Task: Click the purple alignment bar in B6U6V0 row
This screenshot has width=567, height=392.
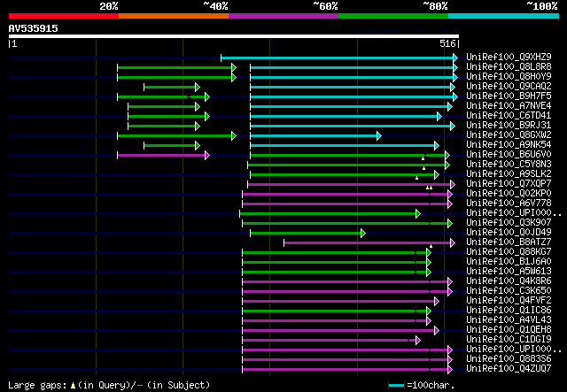Action: [161, 156]
